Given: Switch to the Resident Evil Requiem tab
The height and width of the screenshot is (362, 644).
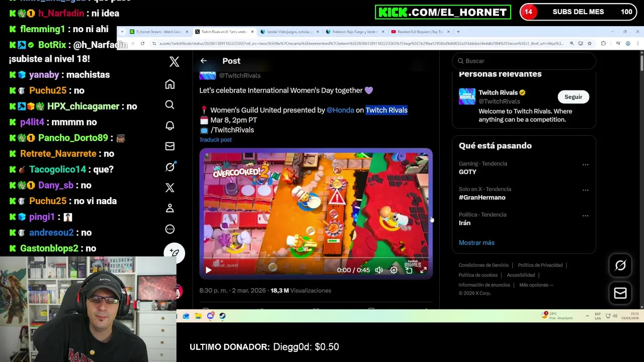Looking at the screenshot, I should (420, 32).
